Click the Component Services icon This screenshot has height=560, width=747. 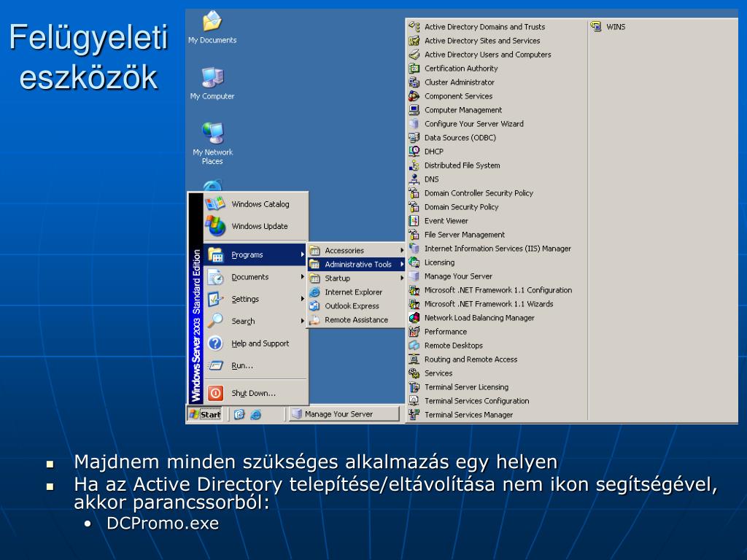pos(414,96)
